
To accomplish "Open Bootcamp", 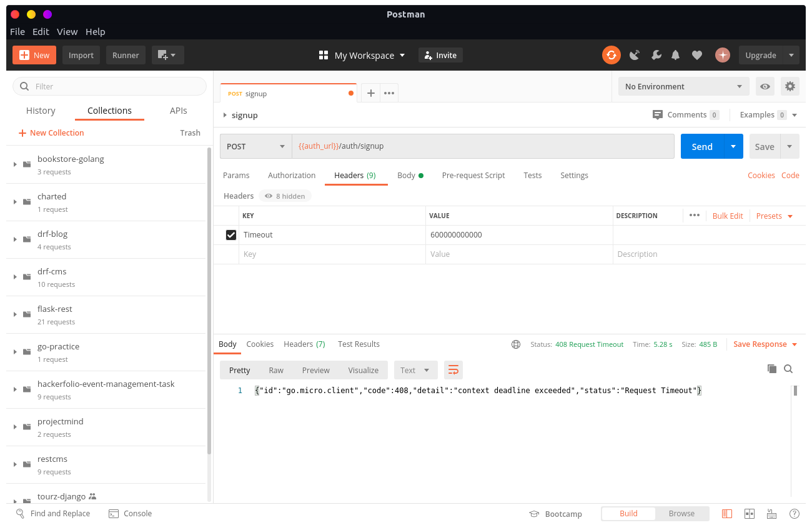I will 555,514.
